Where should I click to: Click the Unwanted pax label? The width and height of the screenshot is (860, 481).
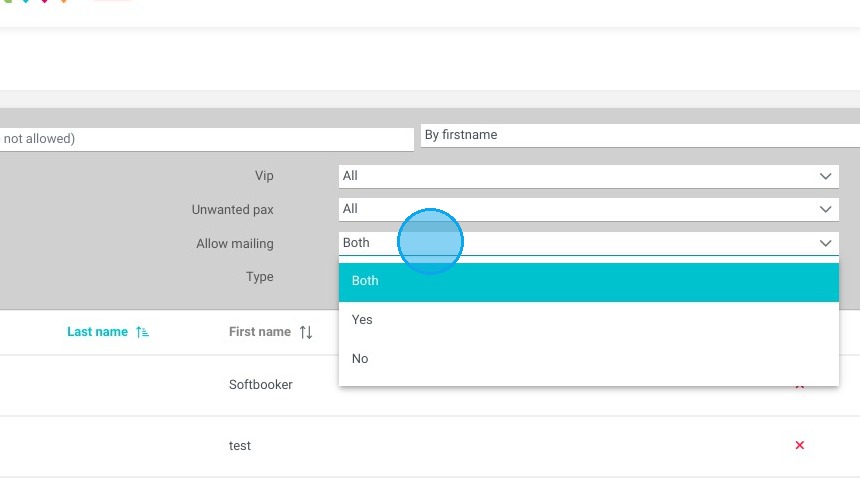point(233,210)
